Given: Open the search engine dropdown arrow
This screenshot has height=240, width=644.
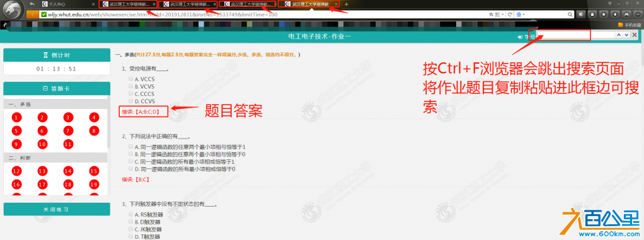Looking at the screenshot, I should [524, 14].
